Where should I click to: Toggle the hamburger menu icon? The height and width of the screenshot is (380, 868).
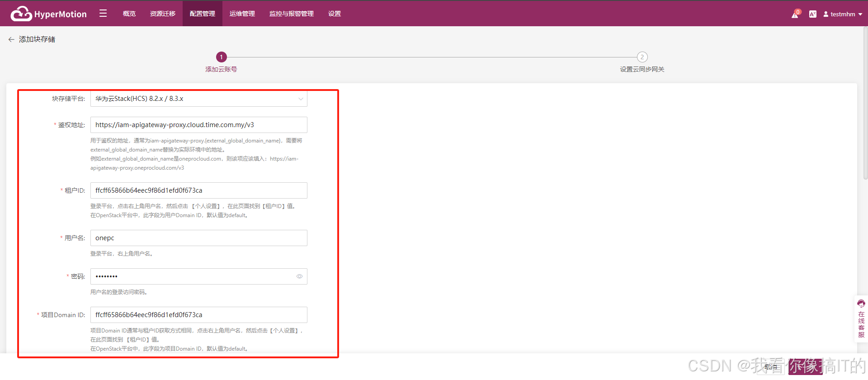click(103, 14)
